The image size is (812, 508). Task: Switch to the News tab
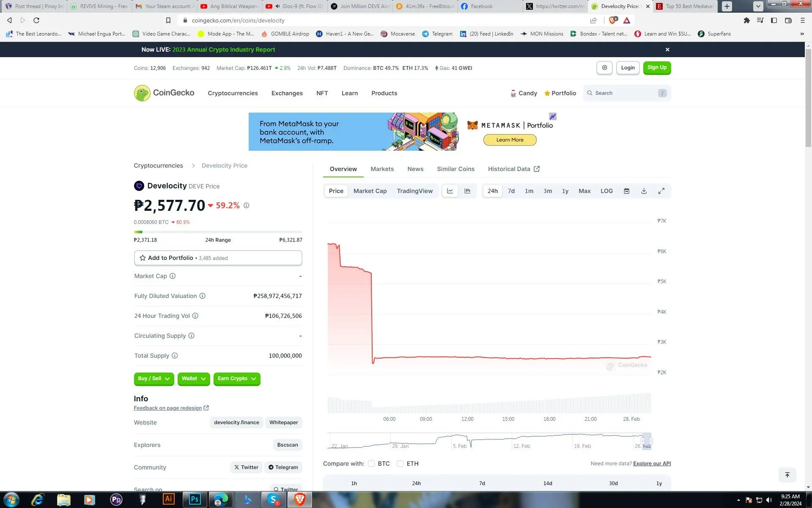[x=415, y=169]
